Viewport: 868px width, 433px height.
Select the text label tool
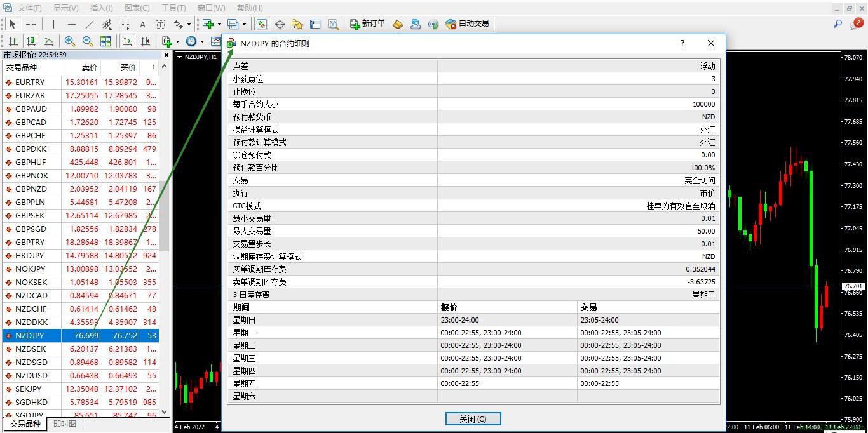[160, 24]
